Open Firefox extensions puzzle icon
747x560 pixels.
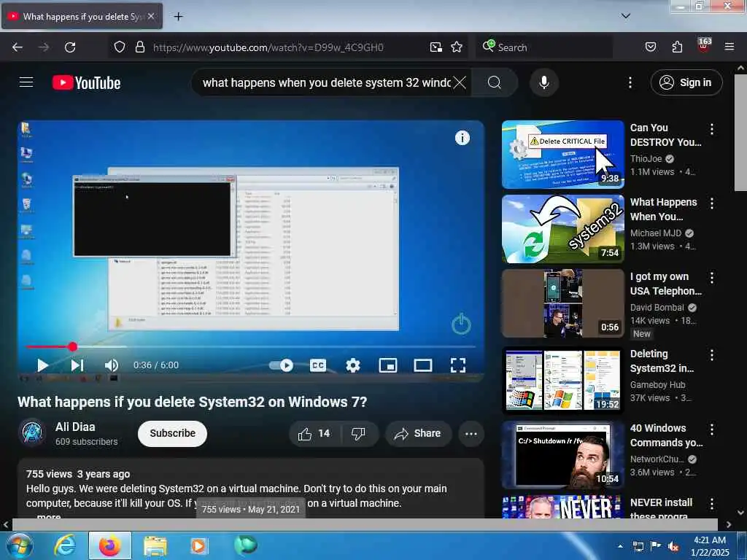(677, 47)
